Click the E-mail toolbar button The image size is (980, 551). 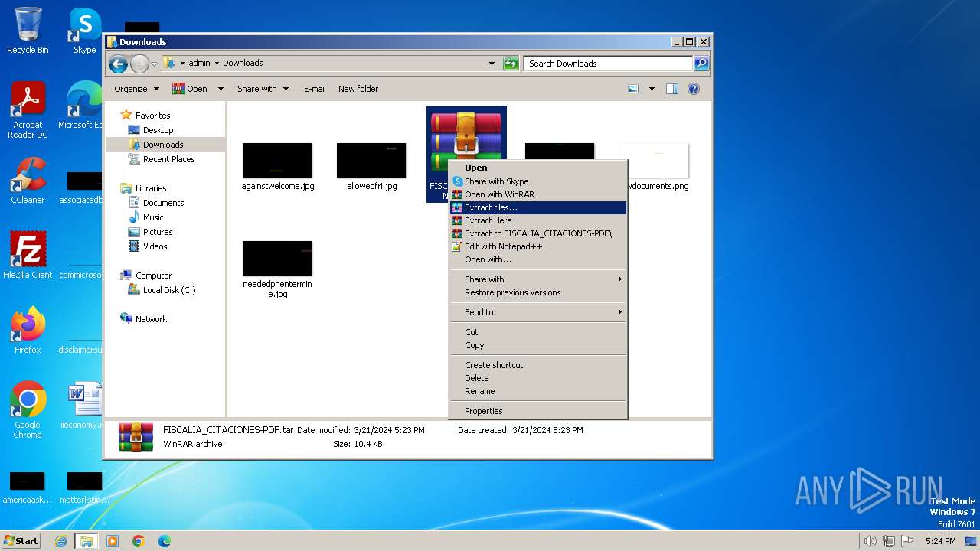[315, 89]
